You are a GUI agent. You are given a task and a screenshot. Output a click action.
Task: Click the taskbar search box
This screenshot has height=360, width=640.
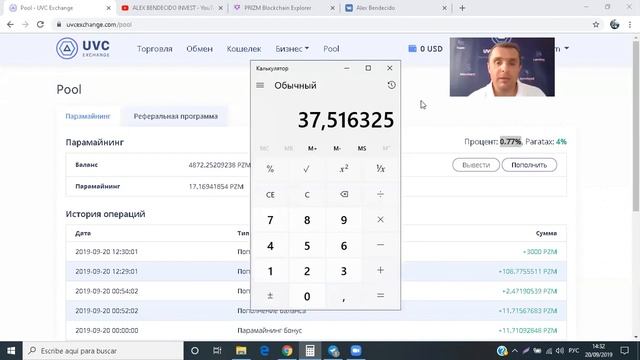pos(103,351)
